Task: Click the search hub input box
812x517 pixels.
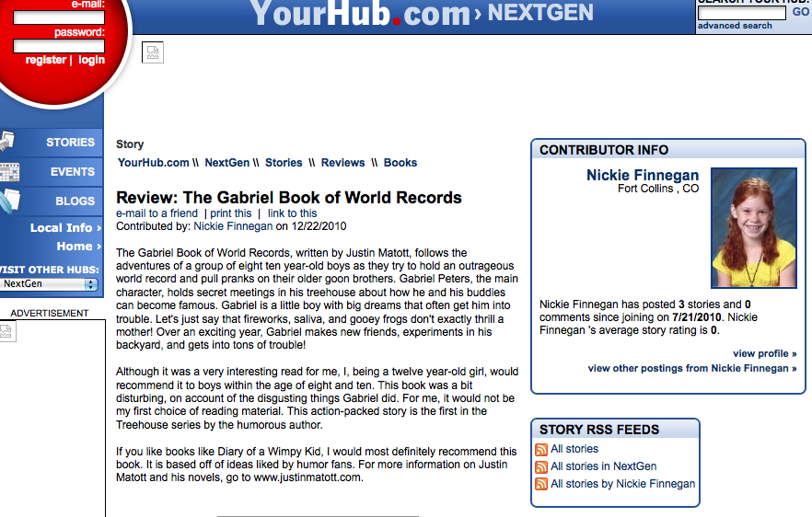Action: point(742,13)
